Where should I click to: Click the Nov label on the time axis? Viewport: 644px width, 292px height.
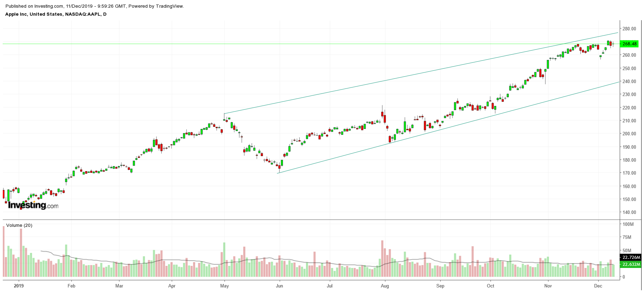click(548, 286)
